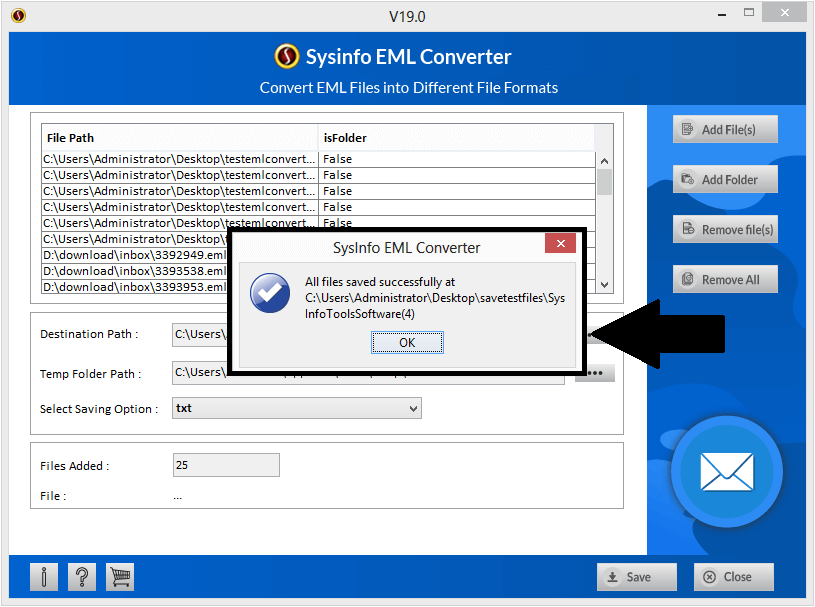The height and width of the screenshot is (607, 815).
Task: Click the info icon in bottom bar
Action: tap(44, 577)
